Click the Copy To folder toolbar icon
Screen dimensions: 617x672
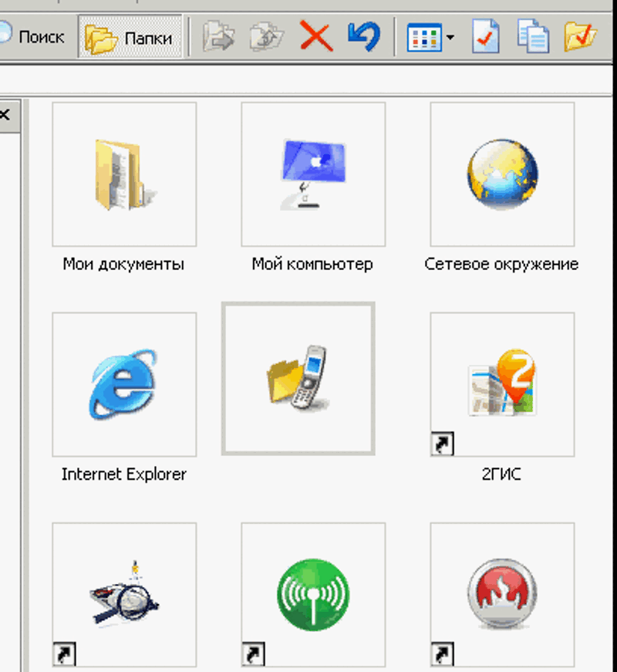pyautogui.click(x=266, y=37)
